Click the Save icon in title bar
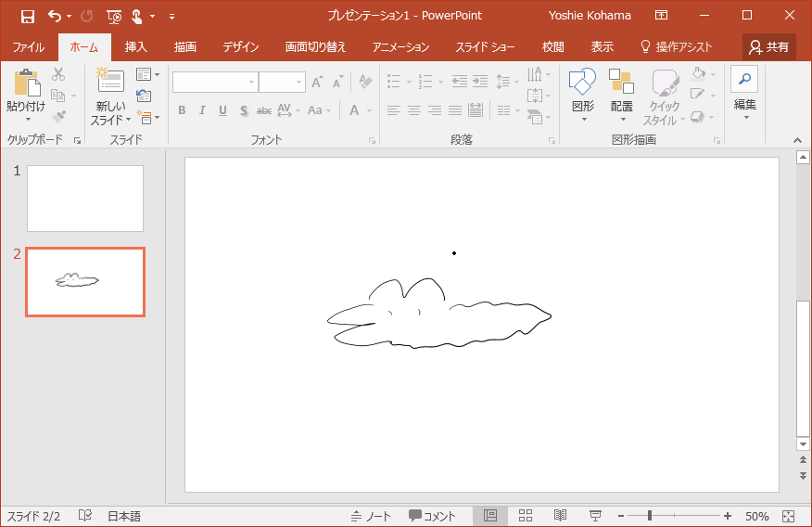 tap(28, 16)
